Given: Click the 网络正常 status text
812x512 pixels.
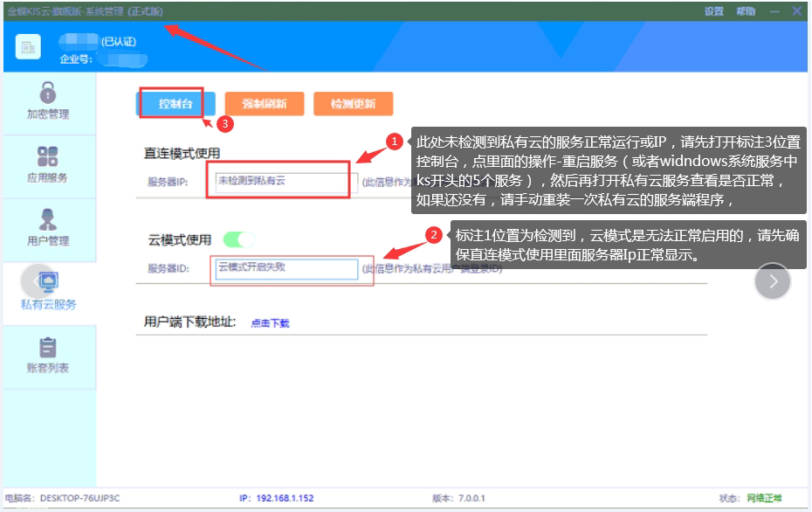Looking at the screenshot, I should click(x=764, y=498).
